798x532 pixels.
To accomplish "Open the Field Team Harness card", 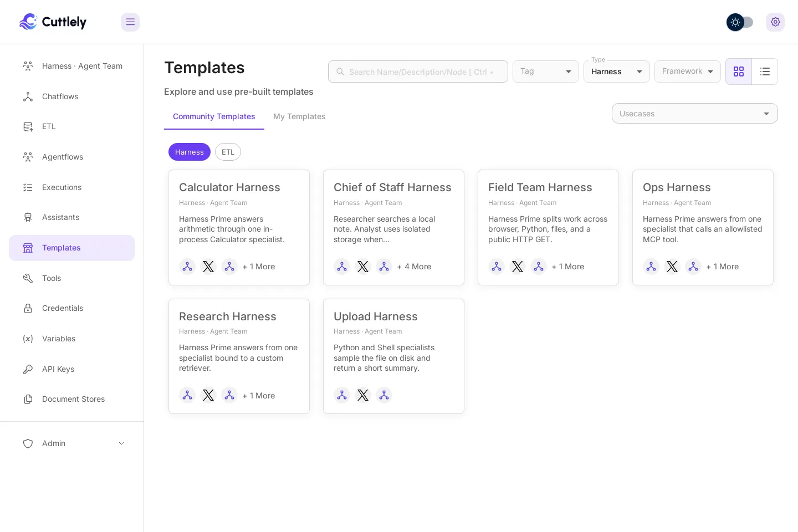I will click(x=548, y=227).
